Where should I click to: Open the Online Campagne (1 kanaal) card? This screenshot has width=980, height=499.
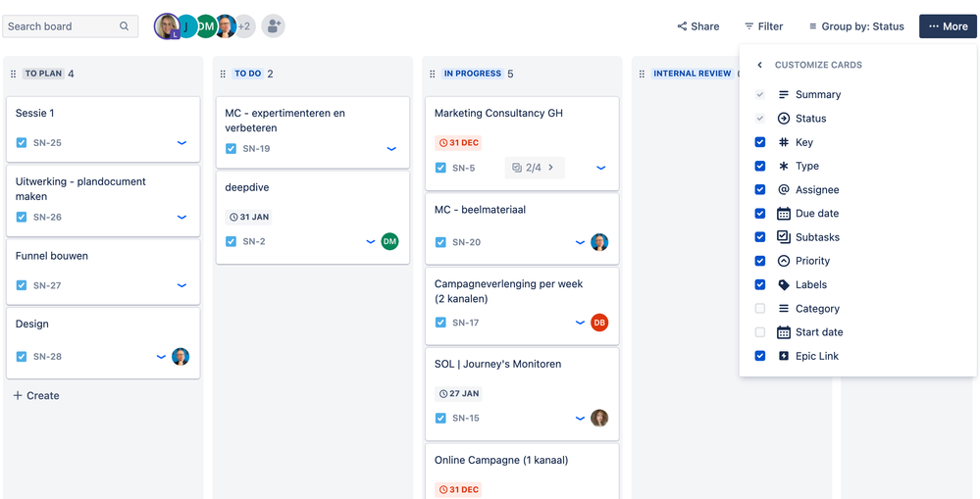pos(522,471)
